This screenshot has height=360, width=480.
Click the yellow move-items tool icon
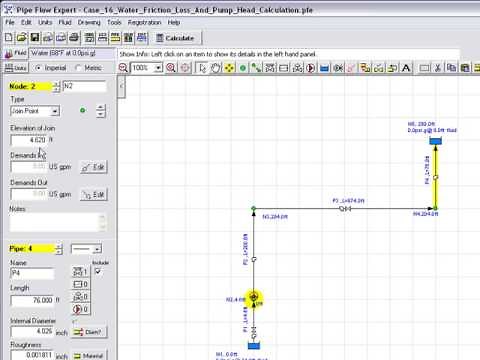(229, 68)
